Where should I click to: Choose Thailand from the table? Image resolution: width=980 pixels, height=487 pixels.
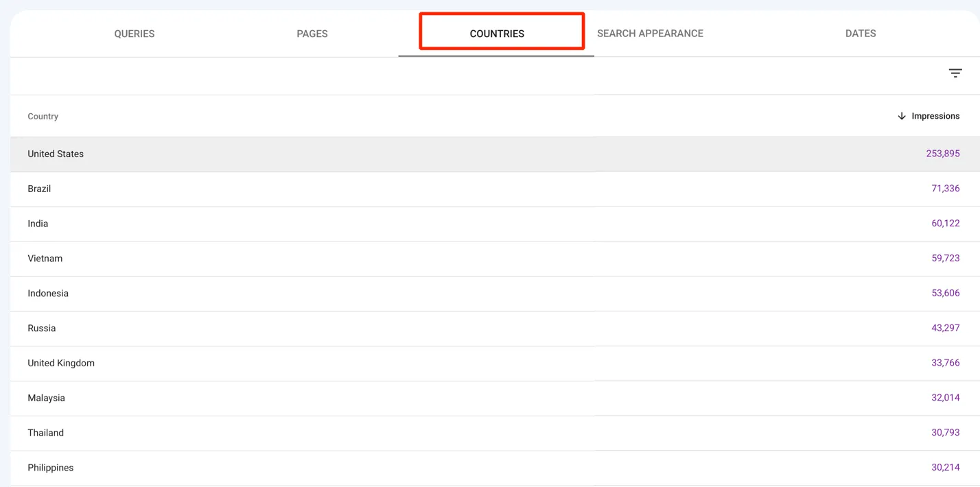(45, 433)
